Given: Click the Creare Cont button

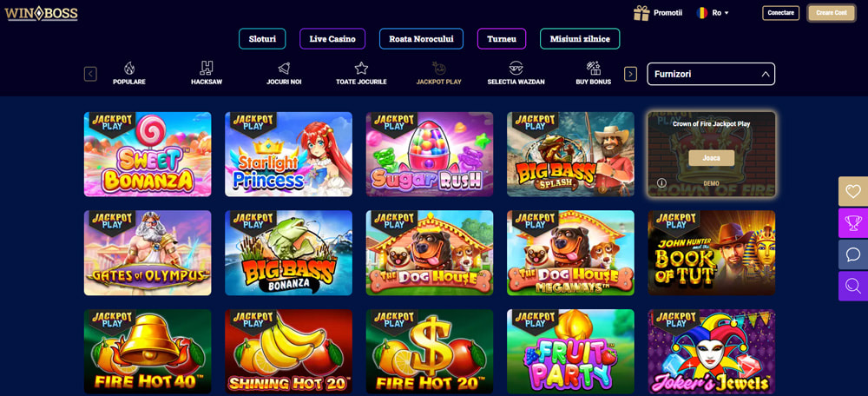Looking at the screenshot, I should [x=832, y=13].
